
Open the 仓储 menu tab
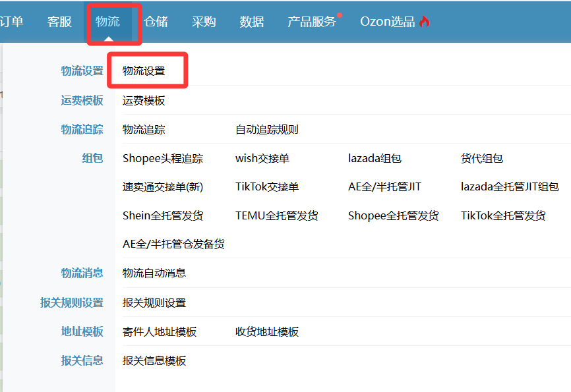156,22
